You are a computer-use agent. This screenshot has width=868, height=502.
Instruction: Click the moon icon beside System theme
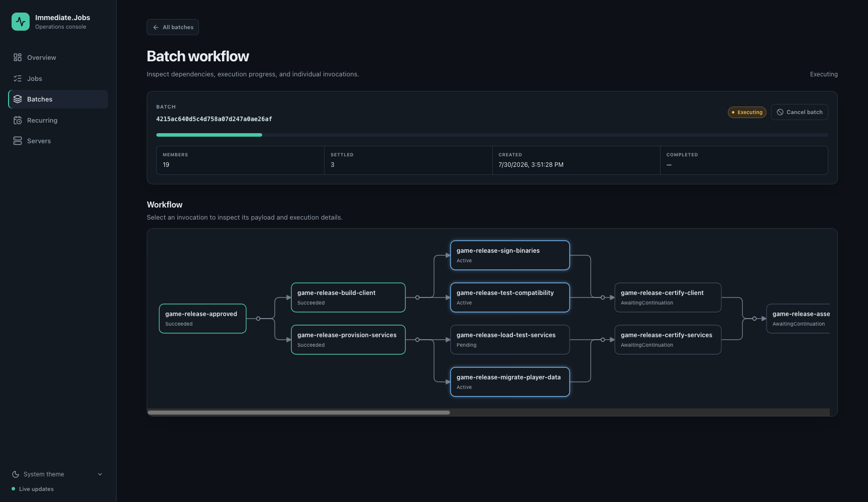click(16, 474)
